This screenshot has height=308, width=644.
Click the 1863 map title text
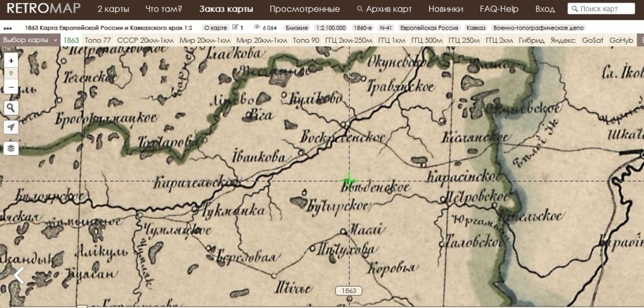[108, 28]
